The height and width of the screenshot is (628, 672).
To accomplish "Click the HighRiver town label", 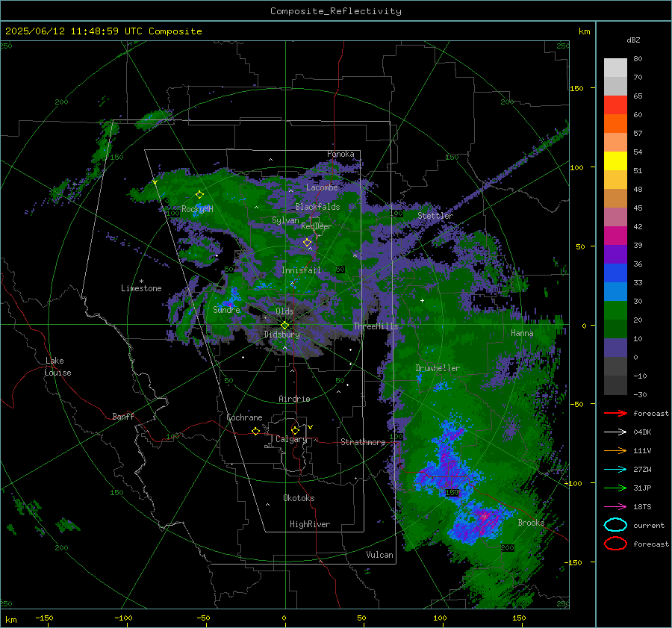I will click(x=310, y=524).
